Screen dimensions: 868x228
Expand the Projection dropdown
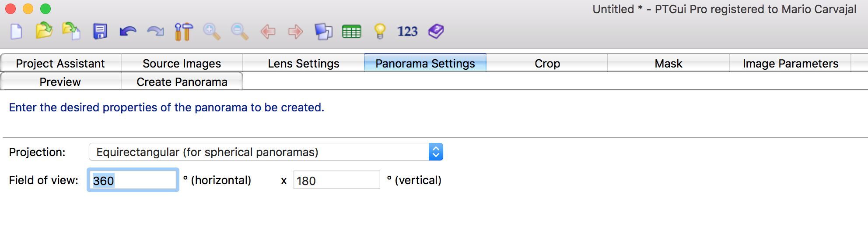pos(266,152)
